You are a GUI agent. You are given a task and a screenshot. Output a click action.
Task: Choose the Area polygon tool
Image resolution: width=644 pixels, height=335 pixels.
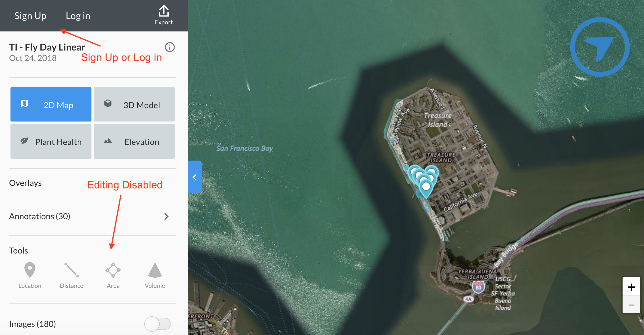[113, 270]
